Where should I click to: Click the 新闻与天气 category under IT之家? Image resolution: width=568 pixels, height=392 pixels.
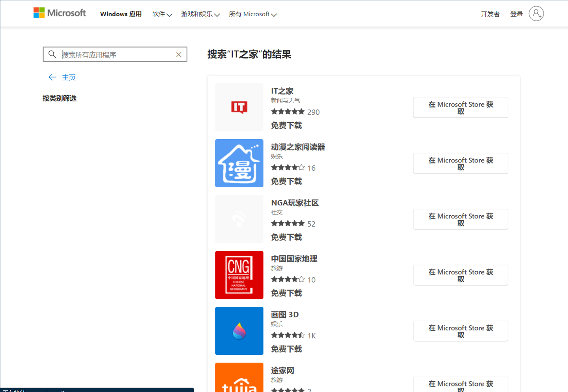coord(286,101)
